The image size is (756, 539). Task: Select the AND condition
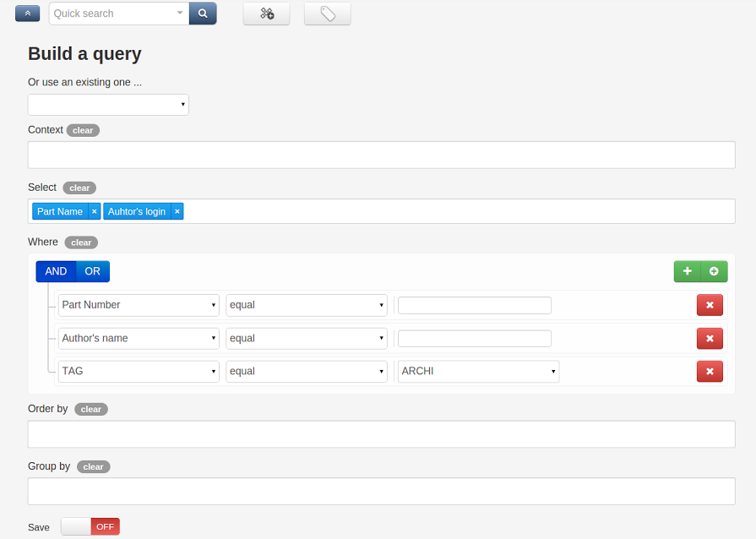(56, 271)
